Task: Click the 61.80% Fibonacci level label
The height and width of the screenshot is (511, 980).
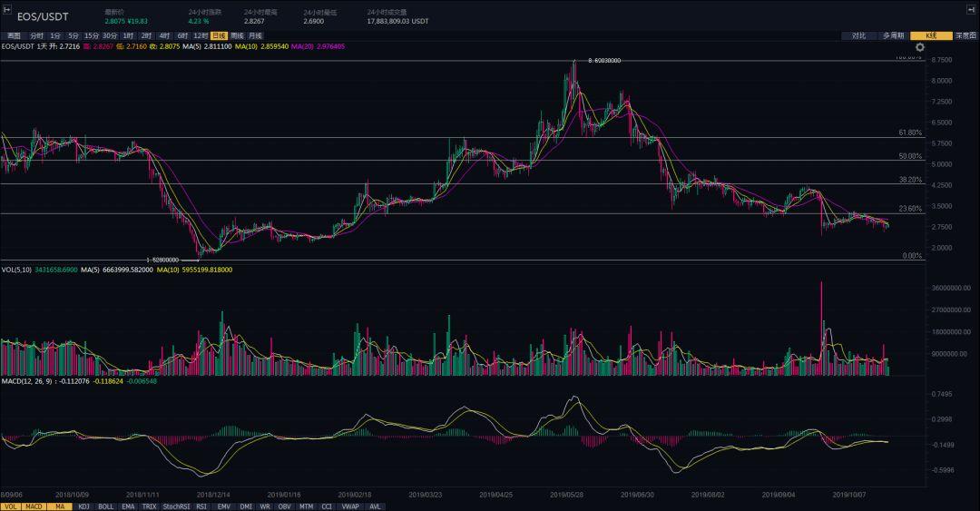Action: [x=910, y=133]
